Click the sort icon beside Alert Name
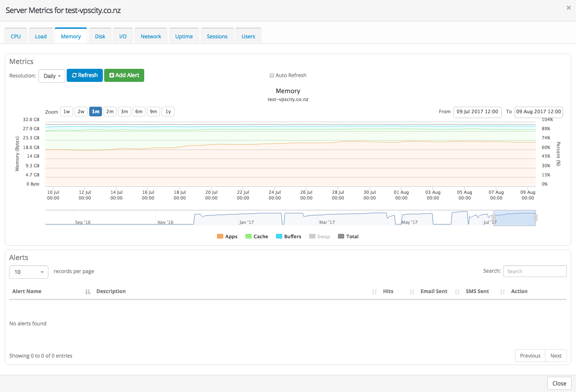The width and height of the screenshot is (576, 392). 88,292
